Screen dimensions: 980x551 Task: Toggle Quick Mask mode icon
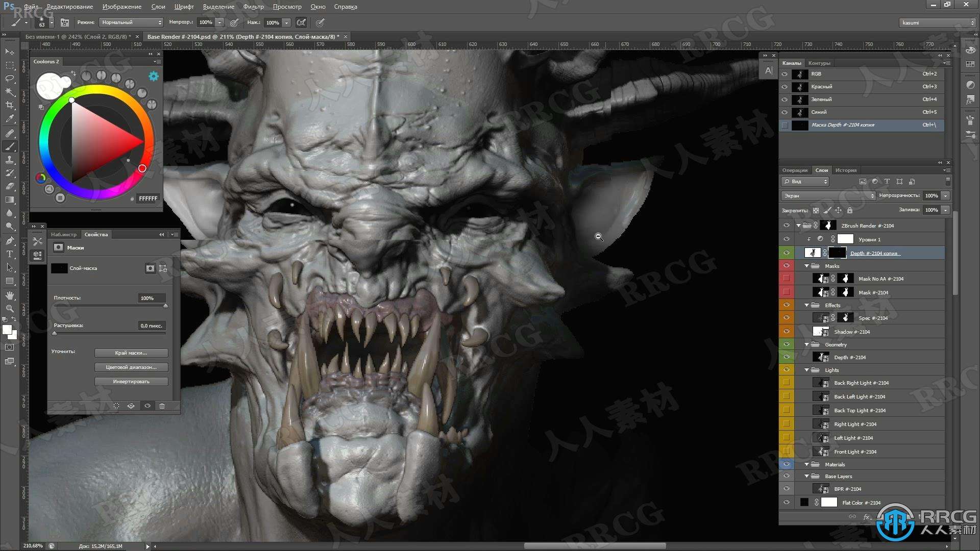[10, 347]
